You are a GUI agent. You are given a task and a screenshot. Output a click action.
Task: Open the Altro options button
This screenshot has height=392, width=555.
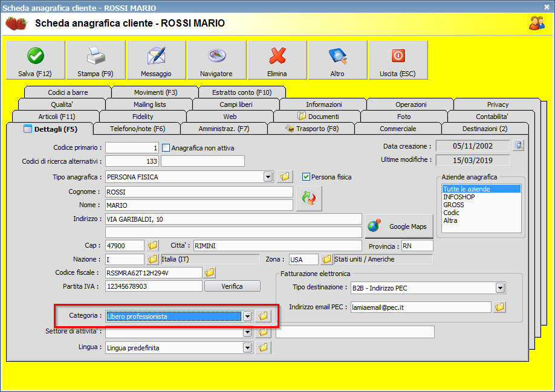click(x=337, y=60)
